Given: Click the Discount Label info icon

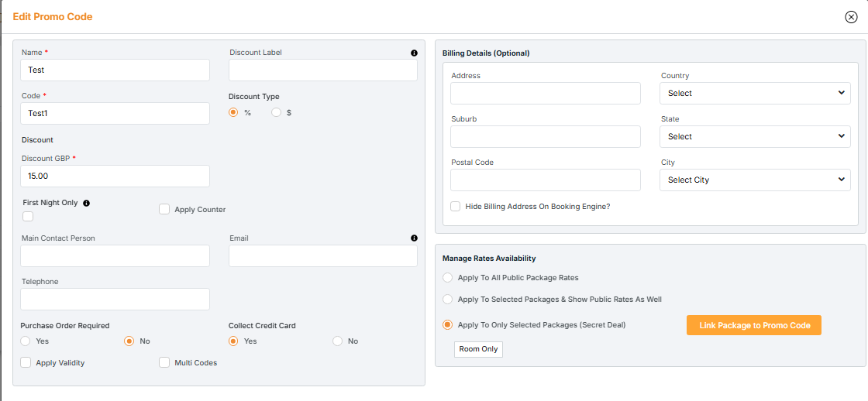Looking at the screenshot, I should (x=414, y=53).
